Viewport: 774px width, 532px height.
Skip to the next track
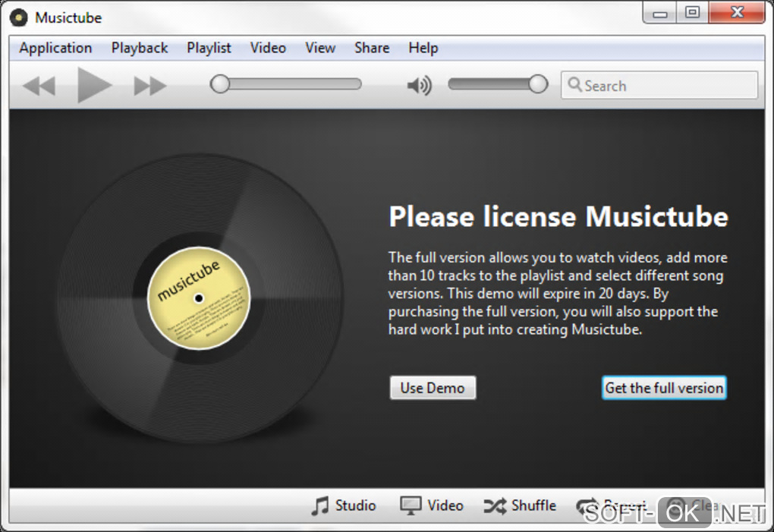click(150, 86)
